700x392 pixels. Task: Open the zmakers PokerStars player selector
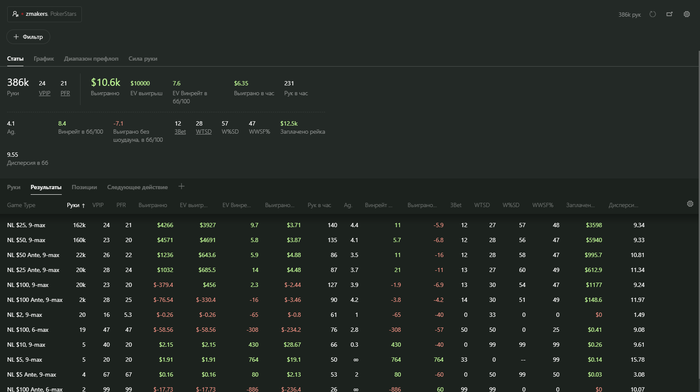pyautogui.click(x=44, y=14)
